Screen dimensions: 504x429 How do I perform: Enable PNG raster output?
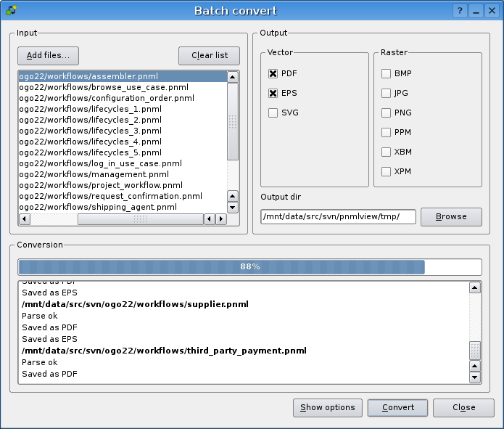click(x=387, y=113)
